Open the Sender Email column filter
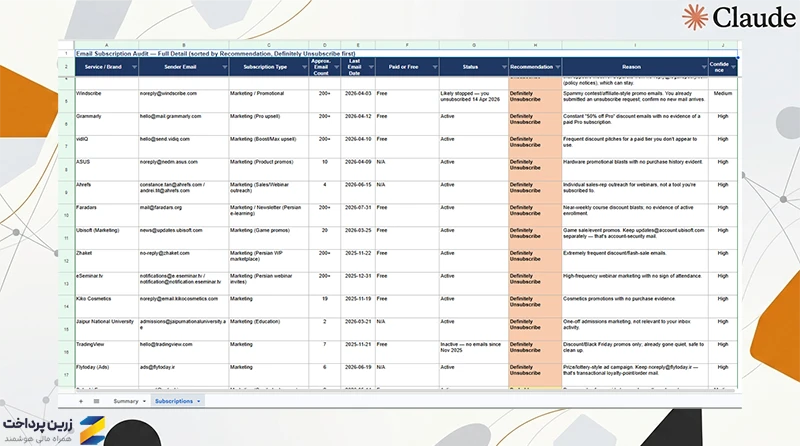This screenshot has height=446, width=800. 224,67
